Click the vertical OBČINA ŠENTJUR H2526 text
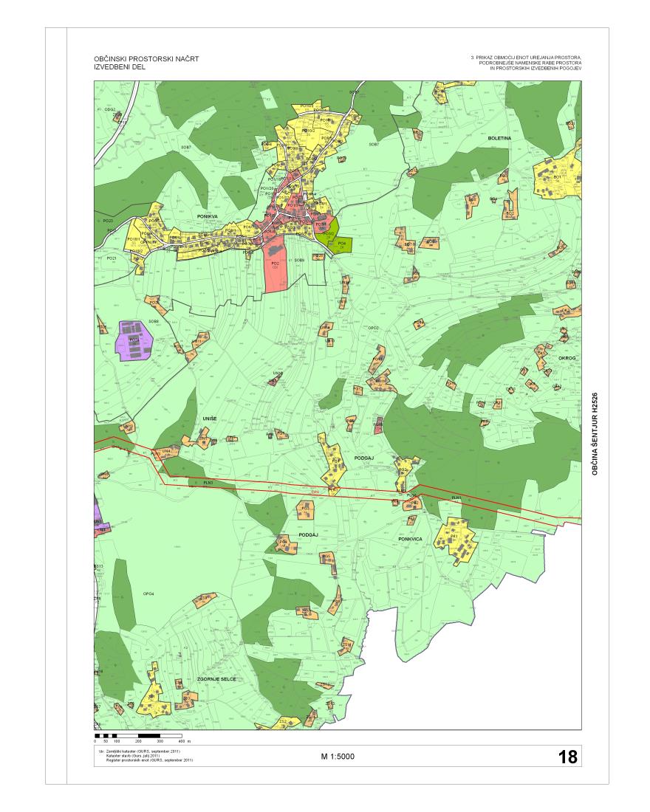 pos(593,433)
